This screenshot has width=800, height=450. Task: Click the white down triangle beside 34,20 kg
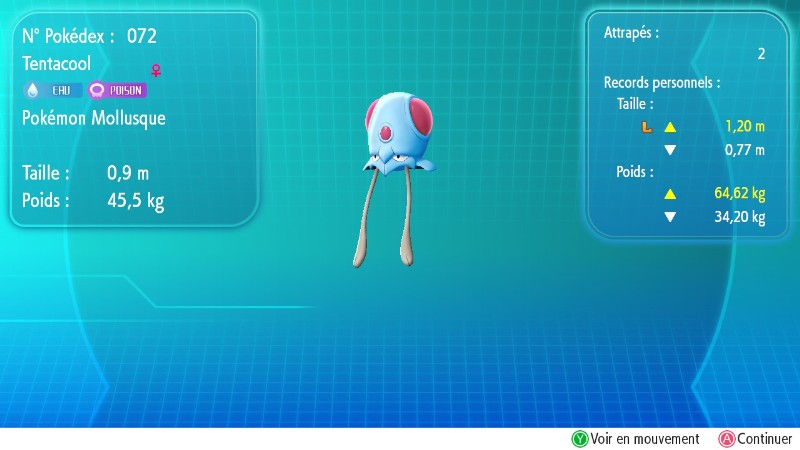670,216
